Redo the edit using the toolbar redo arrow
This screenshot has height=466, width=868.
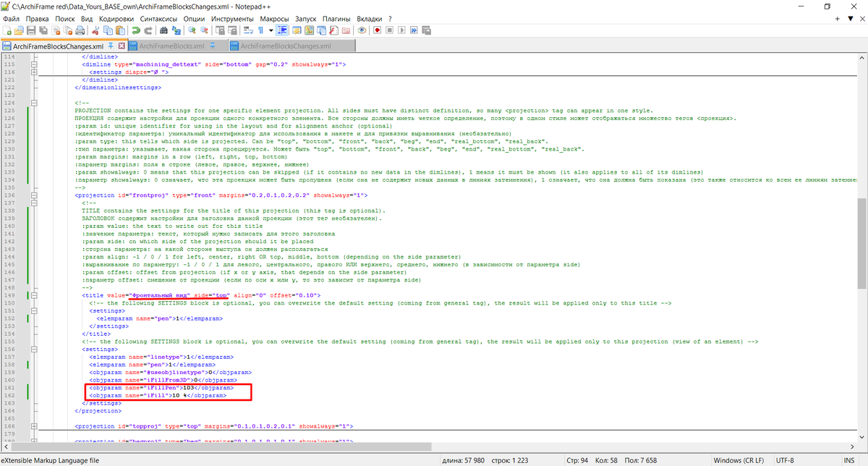tap(148, 30)
